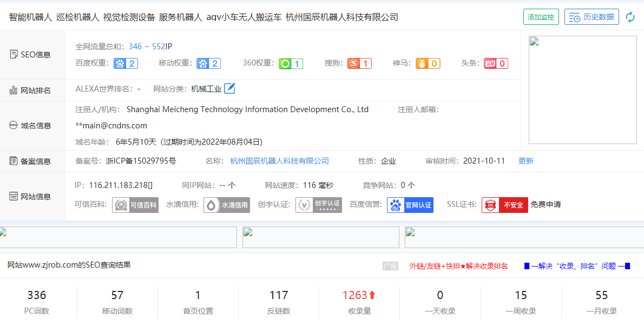
Task: Click the 网站信息 section icon
Action: 13,196
